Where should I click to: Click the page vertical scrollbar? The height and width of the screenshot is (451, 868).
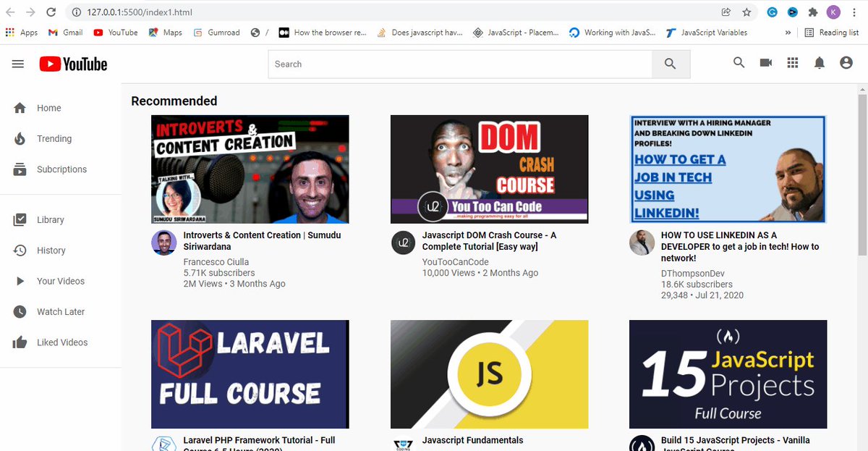pyautogui.click(x=862, y=174)
